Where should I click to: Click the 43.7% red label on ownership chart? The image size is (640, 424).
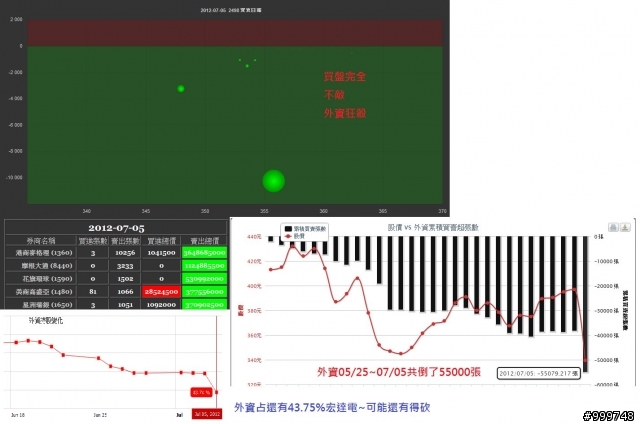[x=201, y=392]
